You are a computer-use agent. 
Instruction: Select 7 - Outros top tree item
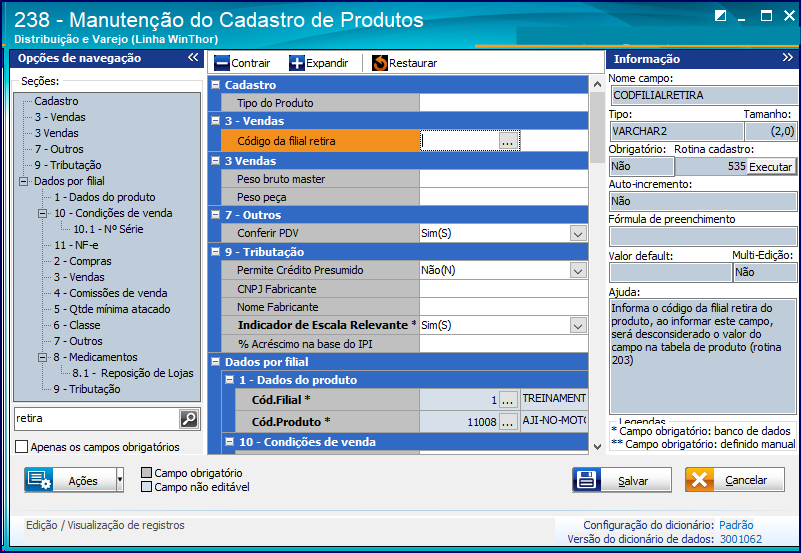pos(59,149)
